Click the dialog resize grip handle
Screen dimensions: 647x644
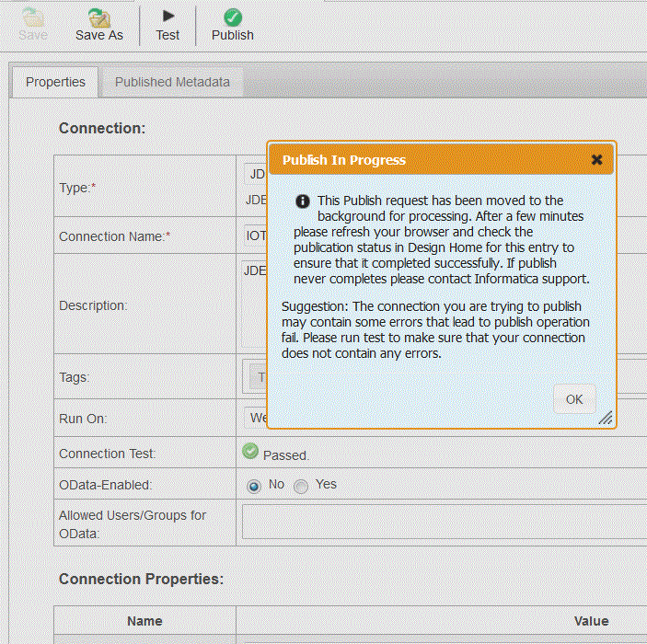(x=605, y=418)
